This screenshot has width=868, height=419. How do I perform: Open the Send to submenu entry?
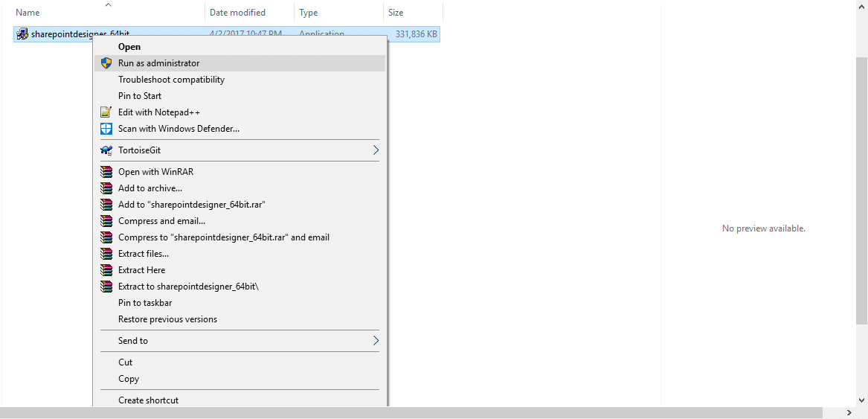point(239,340)
